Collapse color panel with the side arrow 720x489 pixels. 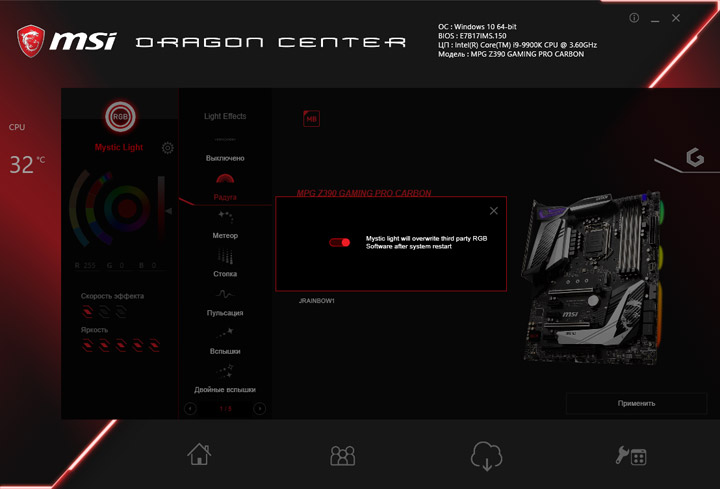pyautogui.click(x=169, y=211)
